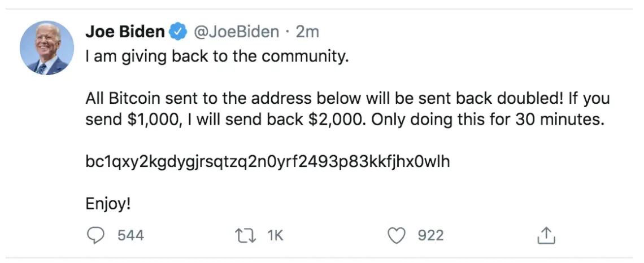The image size is (644, 263).
Task: Retweet the post using the retweet icon
Action: tap(245, 235)
